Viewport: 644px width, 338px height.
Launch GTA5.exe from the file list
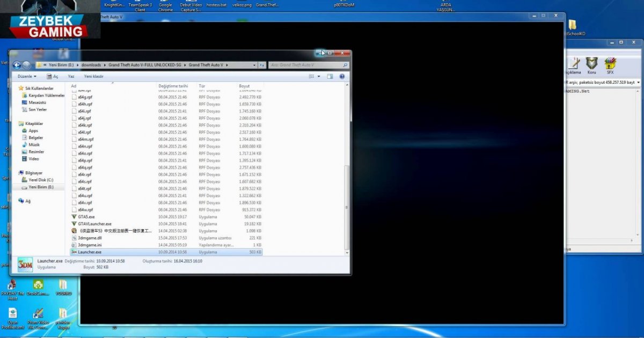(86, 217)
